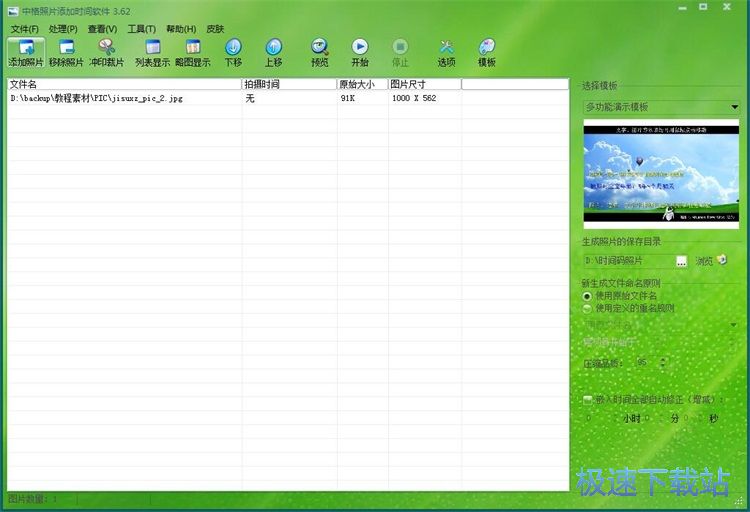Switch to 略图显示 thumbnail view
Image resolution: width=750 pixels, height=512 pixels.
coord(193,52)
